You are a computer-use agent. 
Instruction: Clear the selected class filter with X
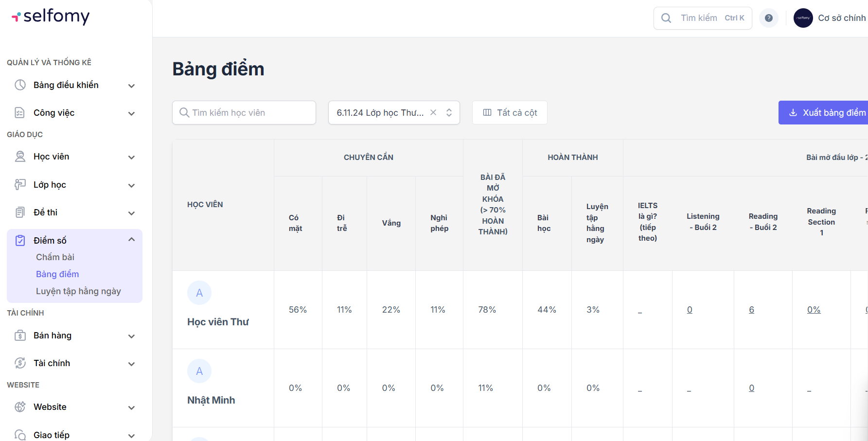click(433, 113)
